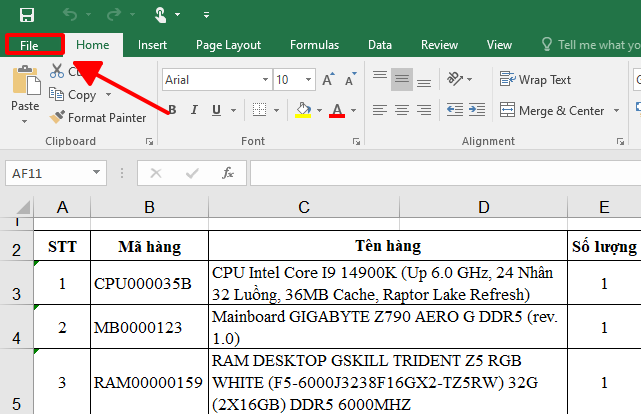Viewport: 641px width, 414px height.
Task: Click the Touch/Mouse Mode icon
Action: pyautogui.click(x=161, y=15)
